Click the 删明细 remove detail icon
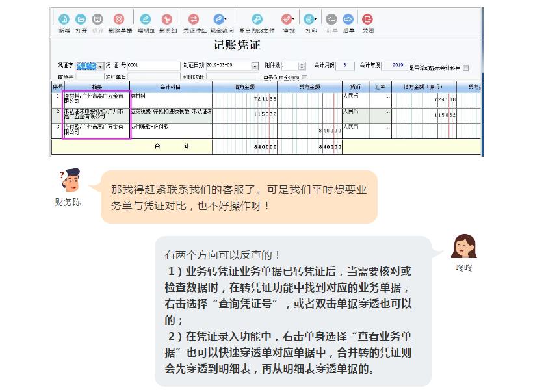 tap(166, 20)
